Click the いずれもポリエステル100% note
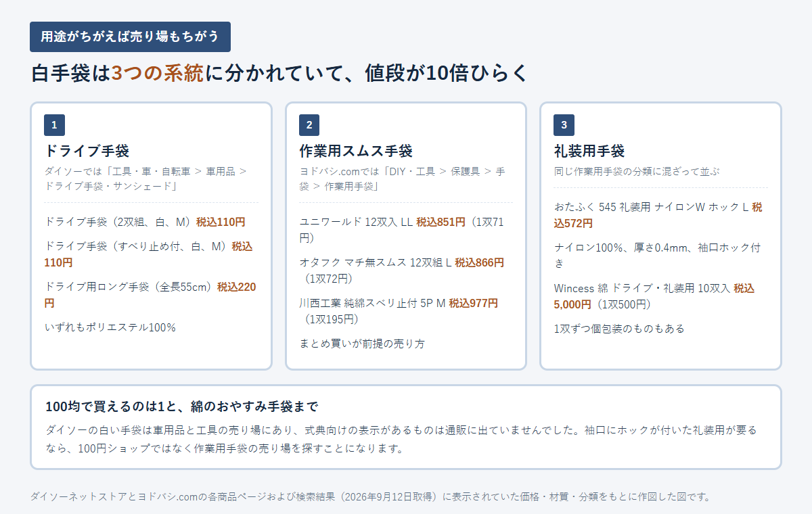The height and width of the screenshot is (514, 812). (110, 327)
